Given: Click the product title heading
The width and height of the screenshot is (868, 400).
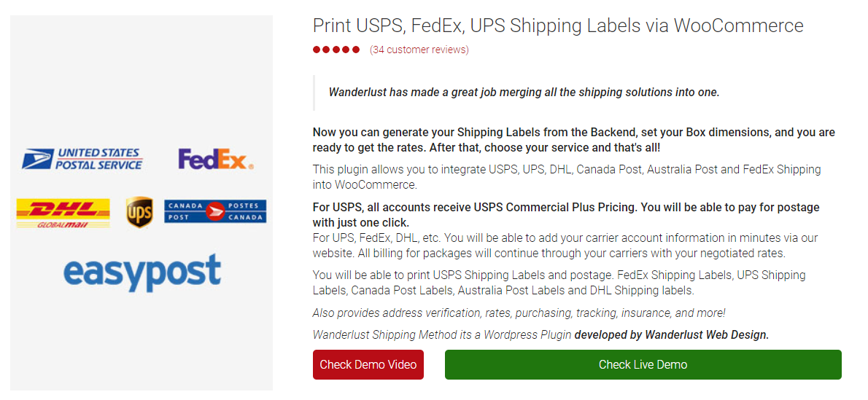Looking at the screenshot, I should coord(558,26).
